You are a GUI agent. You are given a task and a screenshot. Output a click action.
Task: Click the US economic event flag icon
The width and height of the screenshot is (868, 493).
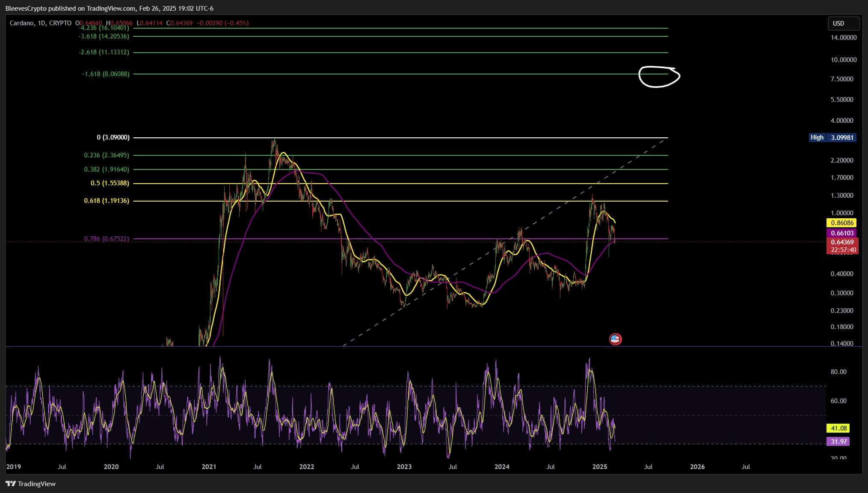pyautogui.click(x=615, y=339)
